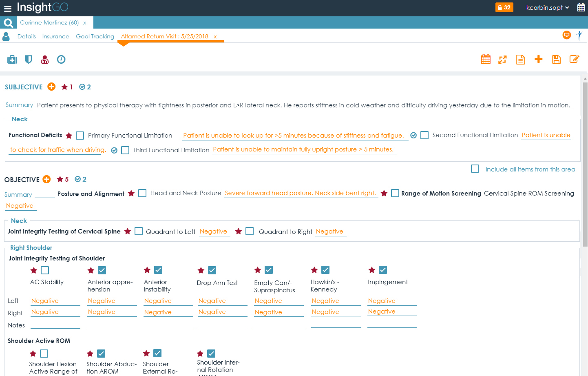This screenshot has width=588, height=376.
Task: Click the Notes field under AC Stability
Action: 55,325
